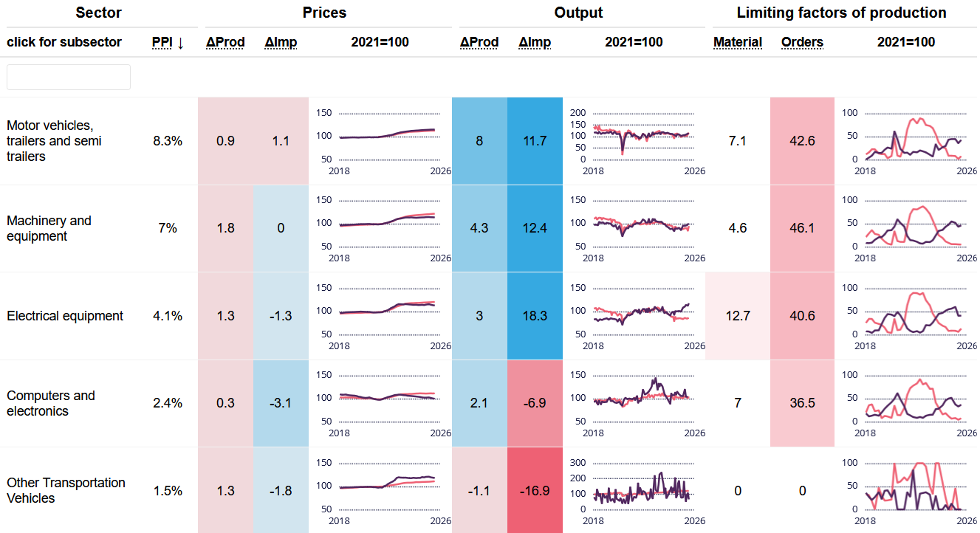The image size is (980, 533).
Task: Click Machinery 46.1 orders cell
Action: tap(802, 228)
